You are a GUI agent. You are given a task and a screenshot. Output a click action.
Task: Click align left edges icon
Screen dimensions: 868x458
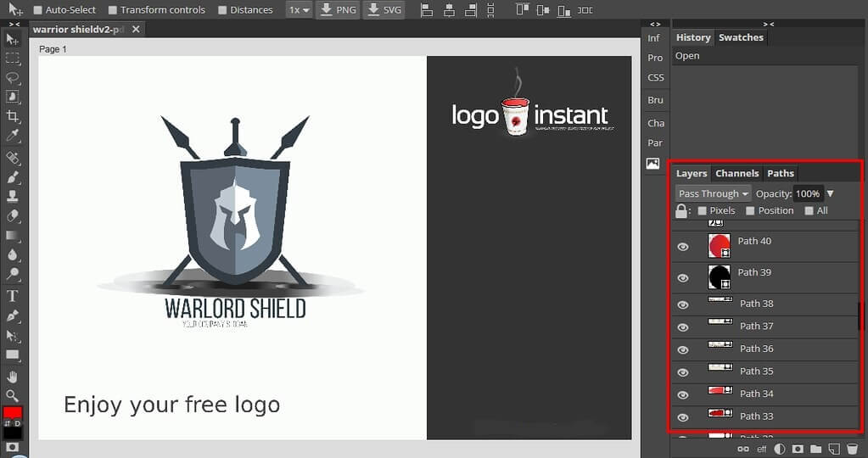point(427,10)
